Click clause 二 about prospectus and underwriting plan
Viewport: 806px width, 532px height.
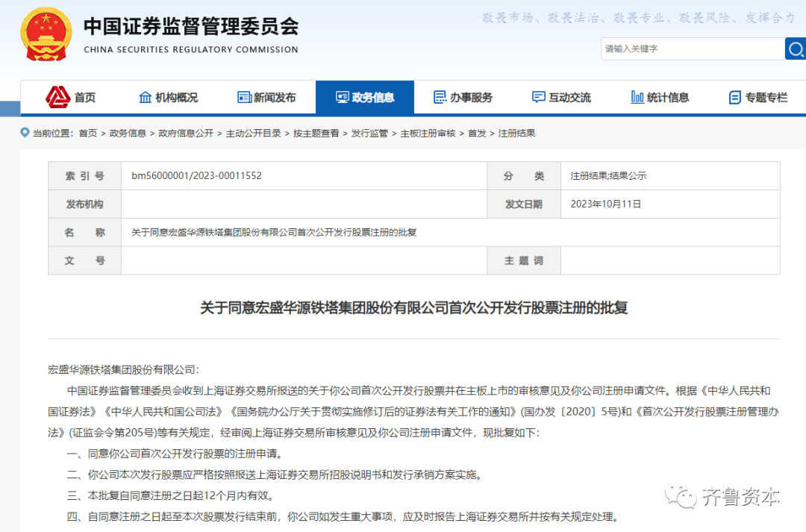pos(276,475)
